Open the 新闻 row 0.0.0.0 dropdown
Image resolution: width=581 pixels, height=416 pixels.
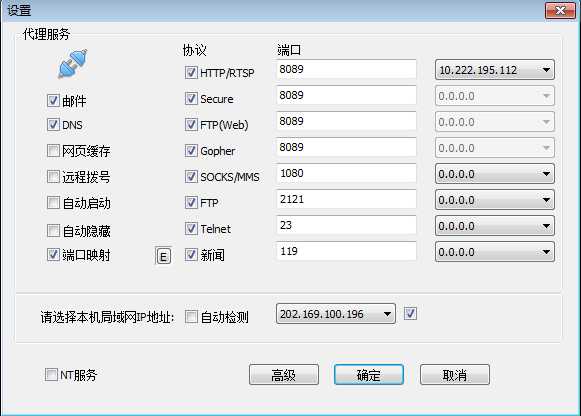495,252
